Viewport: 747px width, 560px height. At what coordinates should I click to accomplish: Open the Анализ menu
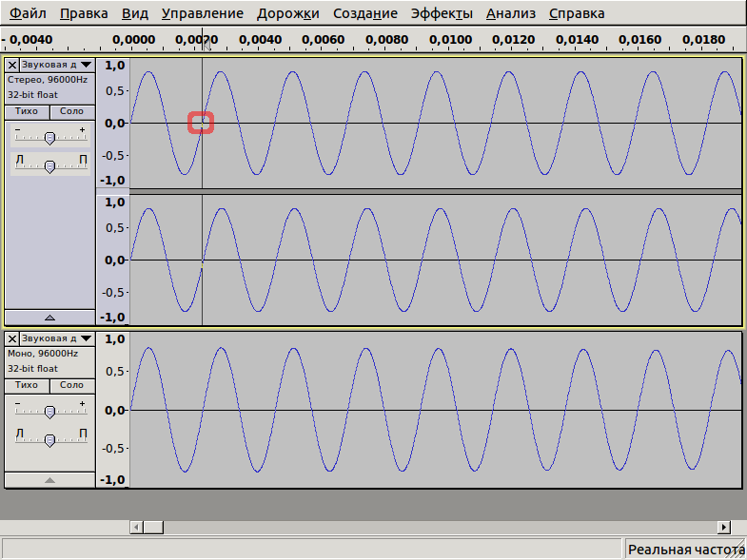point(510,14)
